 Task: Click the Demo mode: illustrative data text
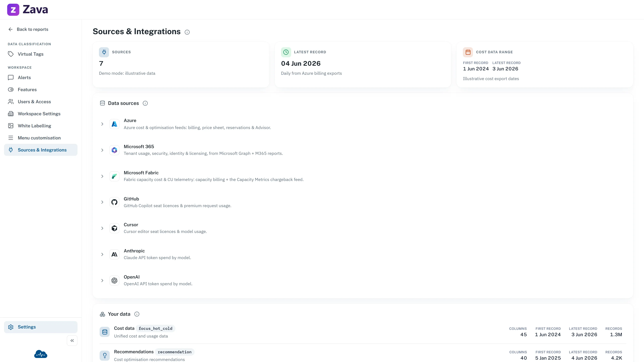pos(127,73)
